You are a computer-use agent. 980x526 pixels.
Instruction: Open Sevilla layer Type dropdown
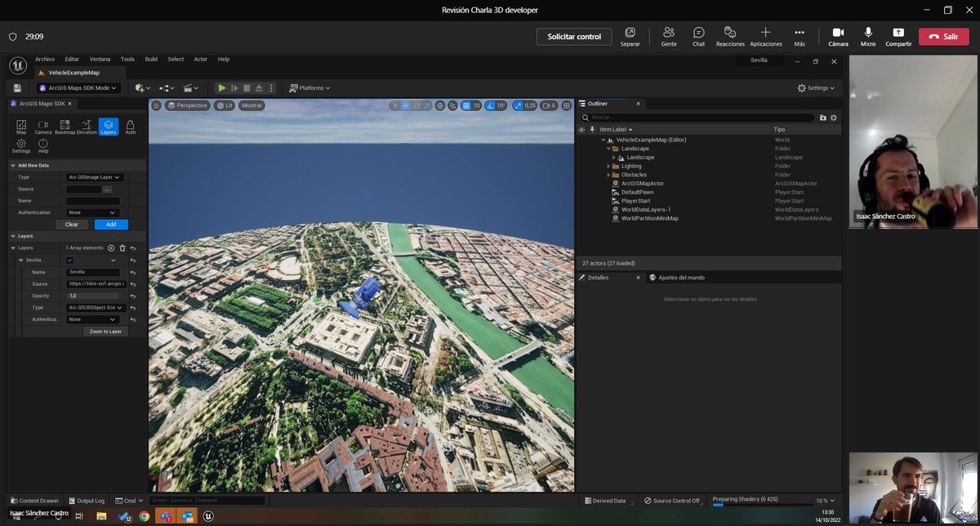click(x=96, y=307)
